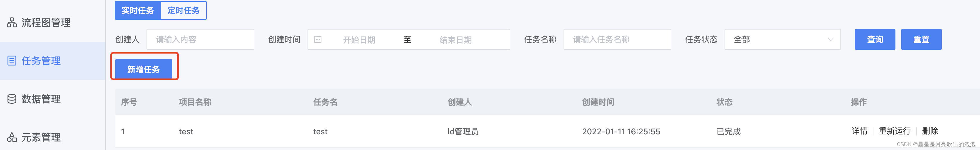980x150 pixels.
Task: Switch to the 实时任务 tab
Action: point(138,10)
